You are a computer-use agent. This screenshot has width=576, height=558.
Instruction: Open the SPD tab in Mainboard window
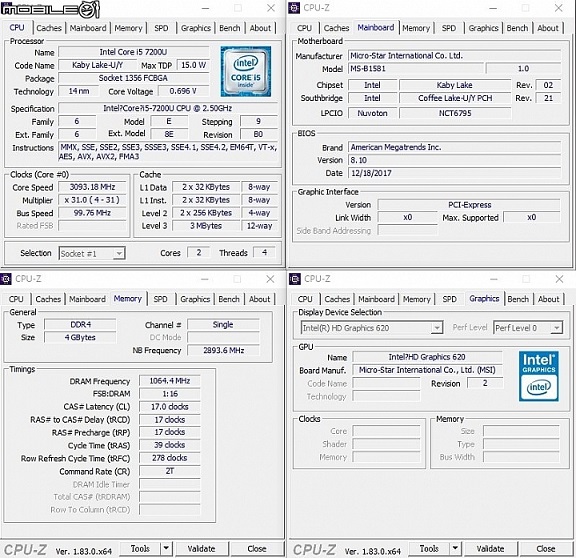point(449,28)
